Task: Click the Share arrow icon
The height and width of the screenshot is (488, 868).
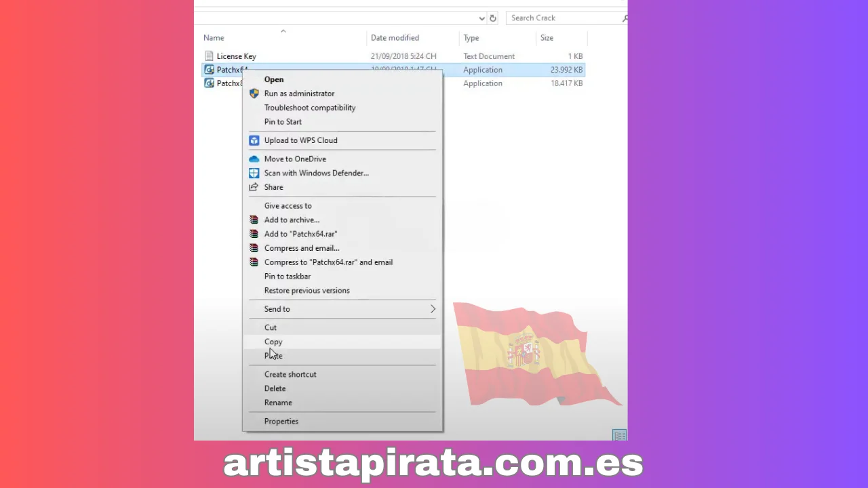Action: pyautogui.click(x=254, y=187)
